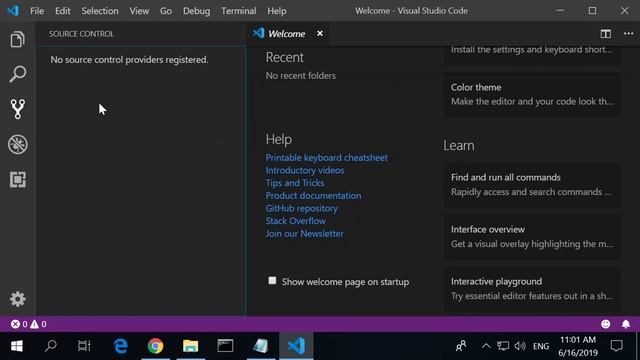640x360 pixels.
Task: Toggle Show welcome page on startup
Action: [272, 281]
